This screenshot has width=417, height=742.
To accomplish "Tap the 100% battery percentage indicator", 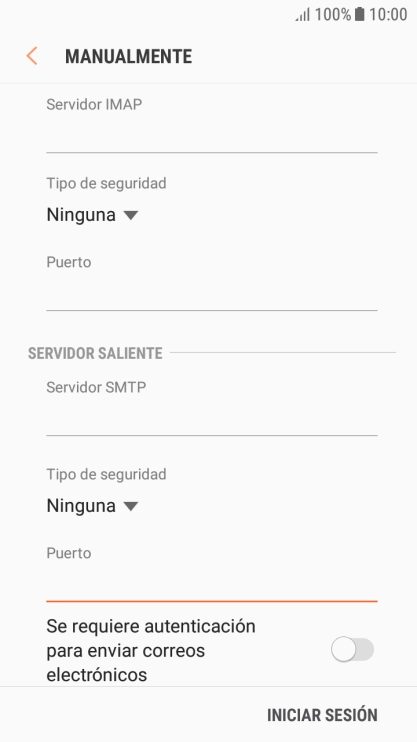I will coord(333,15).
